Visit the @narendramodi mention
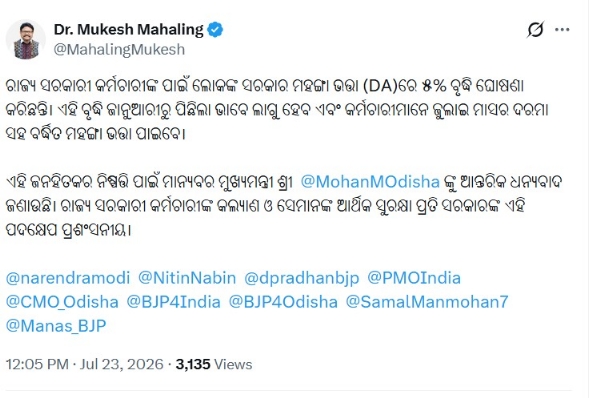 68,278
